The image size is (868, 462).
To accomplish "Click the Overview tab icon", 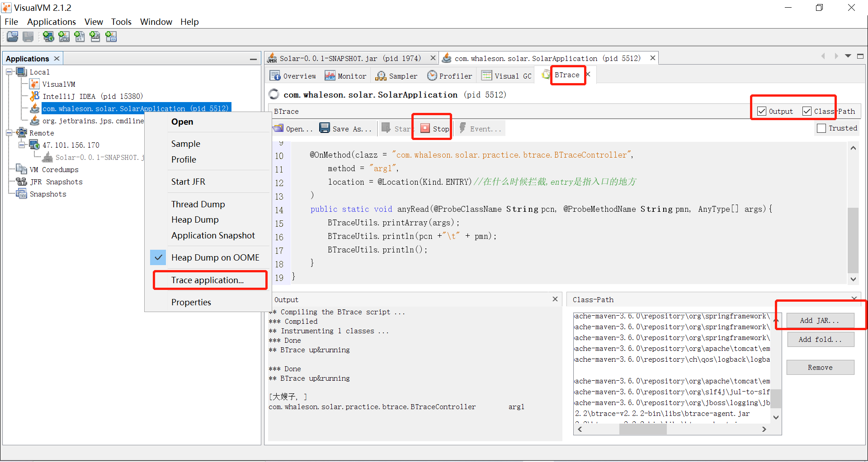I will (275, 75).
